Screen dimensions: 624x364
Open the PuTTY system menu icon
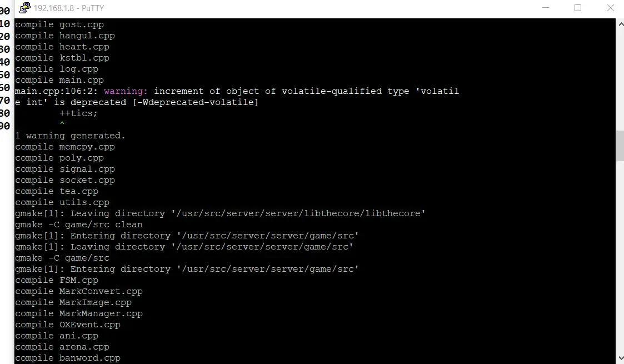coord(24,8)
